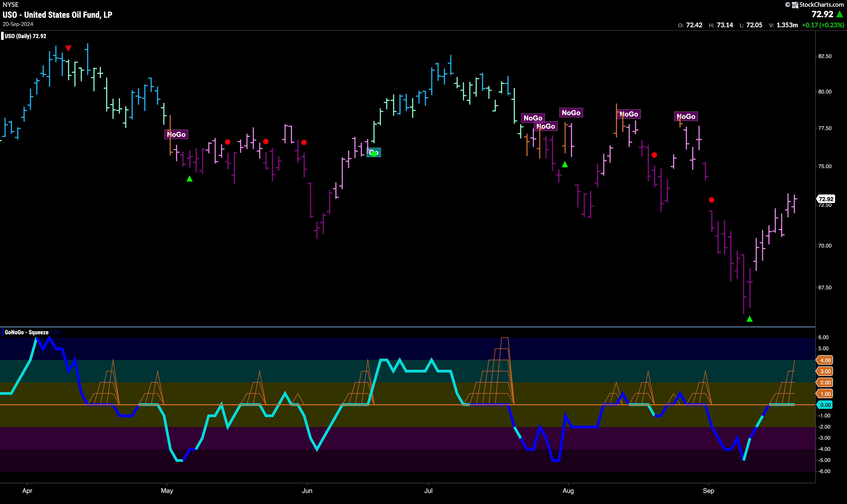Click the 72.92 current price tag on the axis
Screen dimensions: 847x504
click(826, 199)
